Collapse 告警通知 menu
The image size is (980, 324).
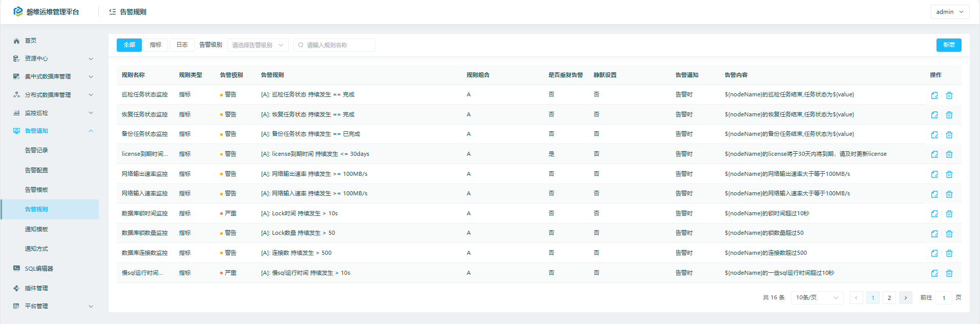click(x=50, y=131)
